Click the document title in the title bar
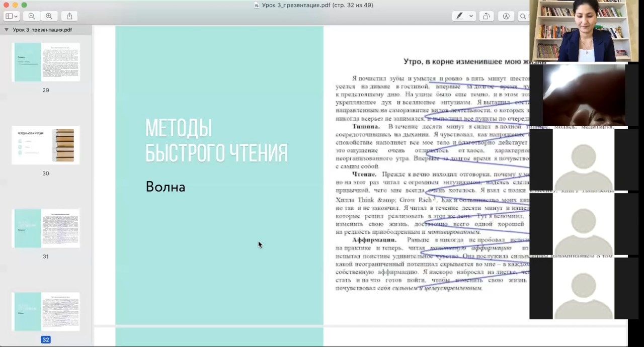This screenshot has height=347, width=644. [x=317, y=5]
